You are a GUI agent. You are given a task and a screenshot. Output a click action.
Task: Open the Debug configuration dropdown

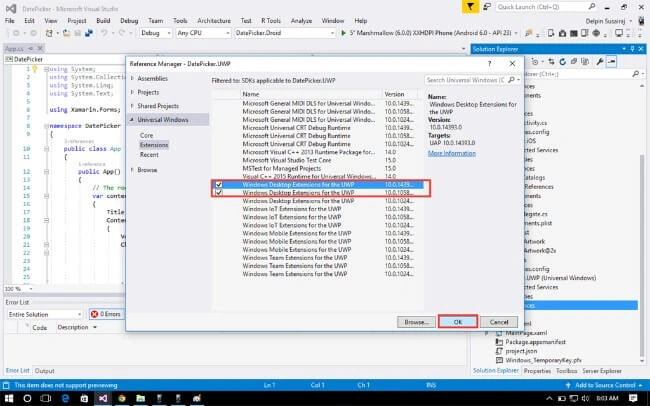155,33
